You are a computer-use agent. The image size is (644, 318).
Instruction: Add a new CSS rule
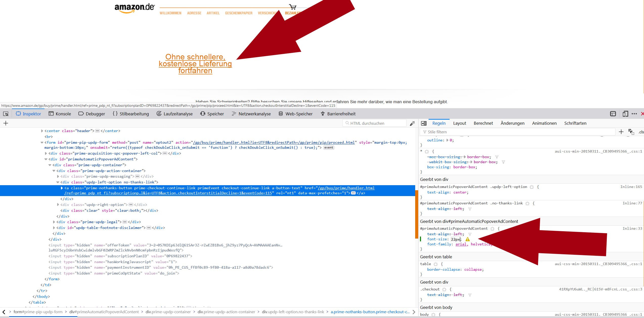[621, 132]
